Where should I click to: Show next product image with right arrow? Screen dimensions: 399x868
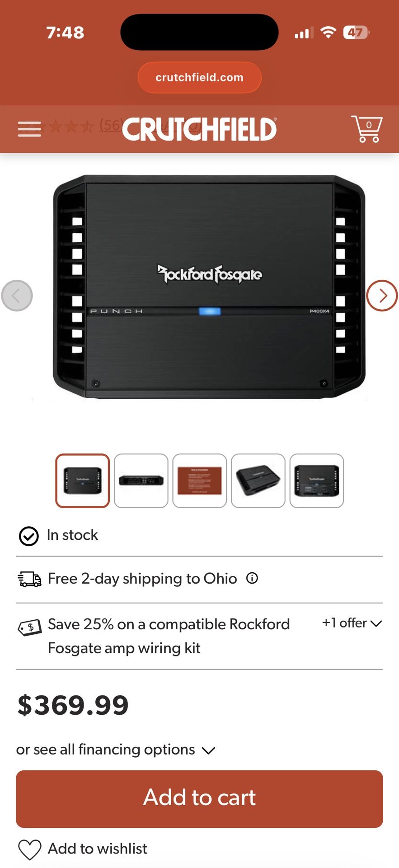pos(382,296)
